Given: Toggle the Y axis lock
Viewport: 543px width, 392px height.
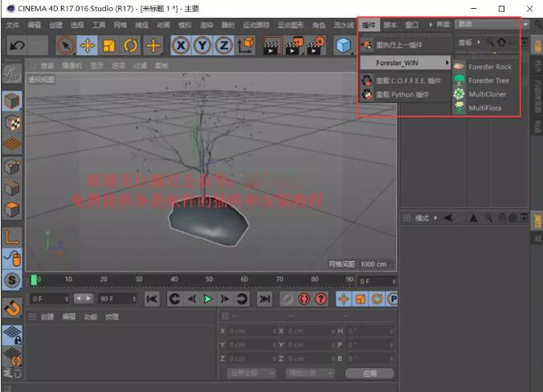Looking at the screenshot, I should pyautogui.click(x=202, y=45).
